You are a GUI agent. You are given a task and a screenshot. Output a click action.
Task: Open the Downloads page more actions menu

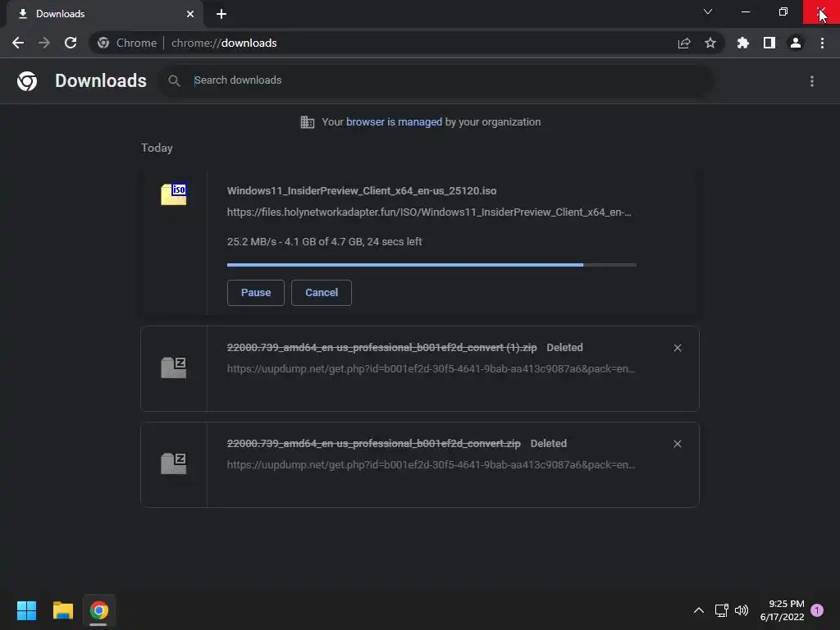pos(812,81)
